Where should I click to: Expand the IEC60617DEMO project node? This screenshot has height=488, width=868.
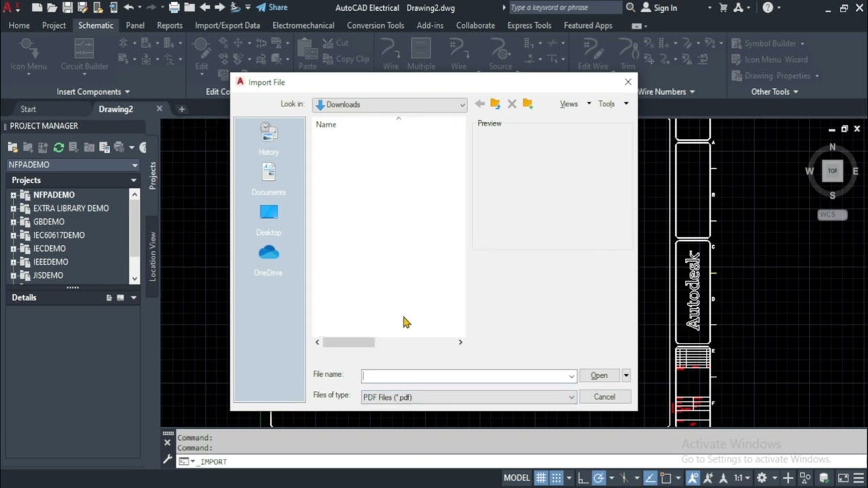(x=13, y=235)
